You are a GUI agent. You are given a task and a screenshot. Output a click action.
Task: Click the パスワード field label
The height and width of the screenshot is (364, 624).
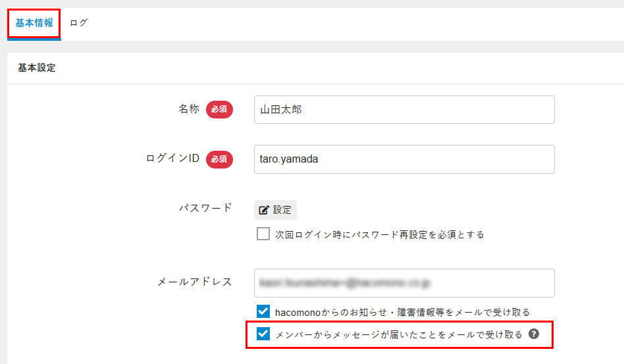click(205, 208)
